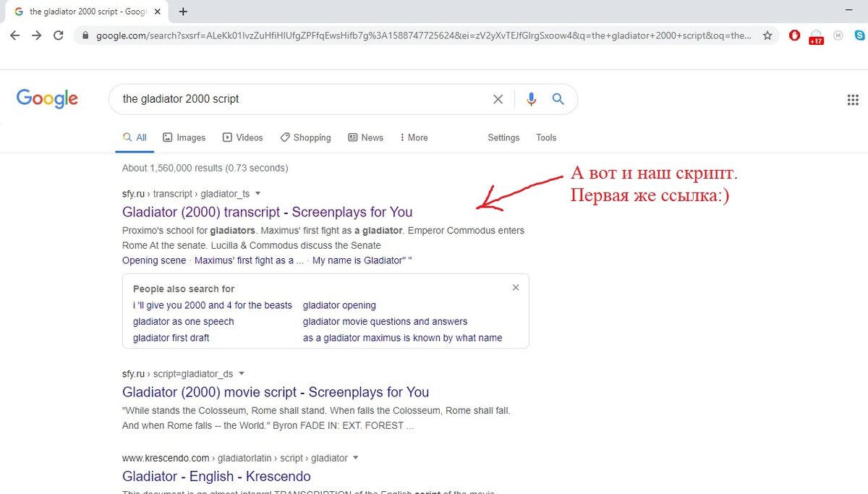Switch to the Images results tab
The width and height of the screenshot is (868, 494).
tap(184, 137)
